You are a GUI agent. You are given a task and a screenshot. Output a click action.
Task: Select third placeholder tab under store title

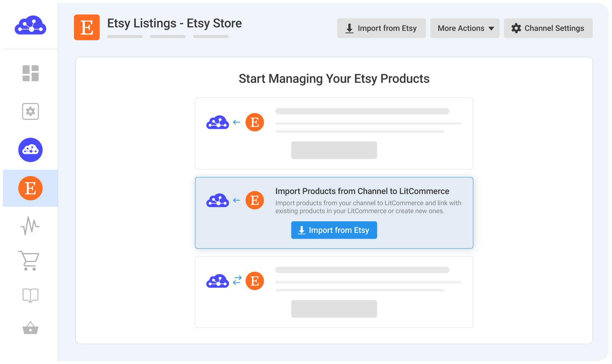point(211,36)
